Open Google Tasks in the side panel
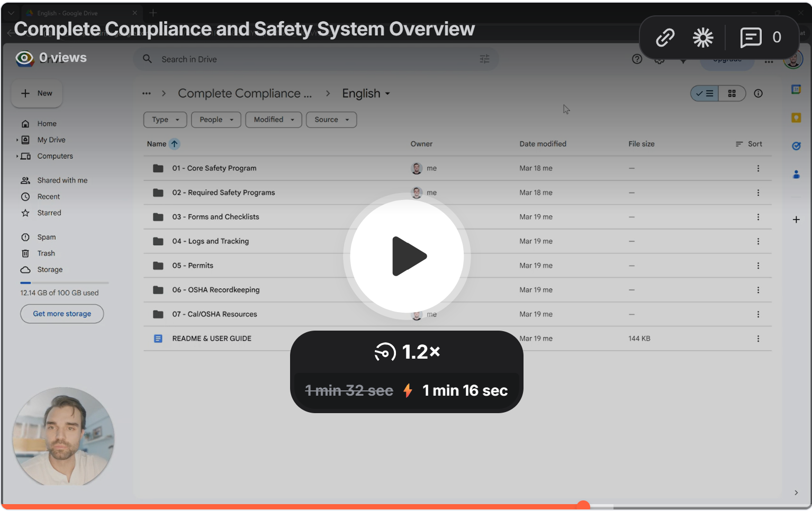This screenshot has width=812, height=511. [796, 146]
